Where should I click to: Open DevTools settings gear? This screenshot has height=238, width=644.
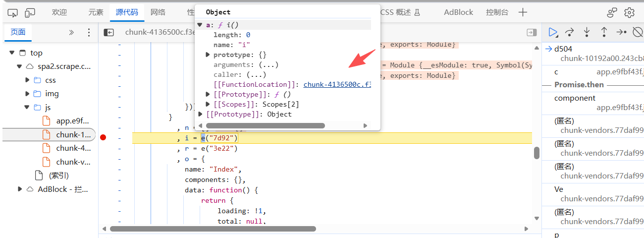629,12
